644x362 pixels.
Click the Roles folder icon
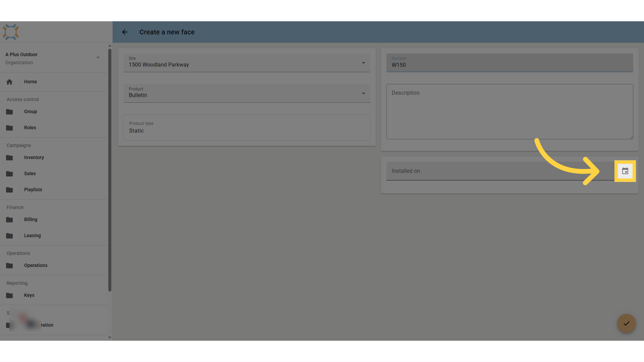tap(9, 128)
